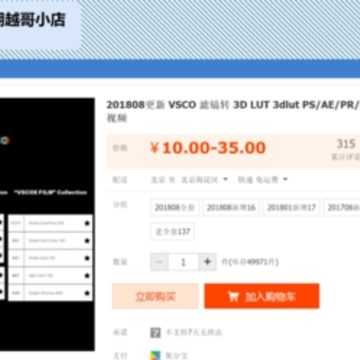Select the 201808新增16 package option
This screenshot has width=360, height=360.
point(231,207)
